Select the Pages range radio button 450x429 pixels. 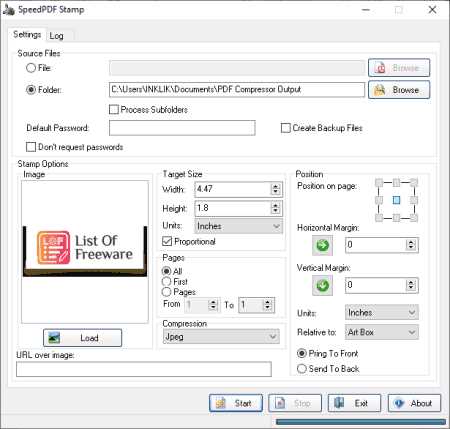(166, 292)
